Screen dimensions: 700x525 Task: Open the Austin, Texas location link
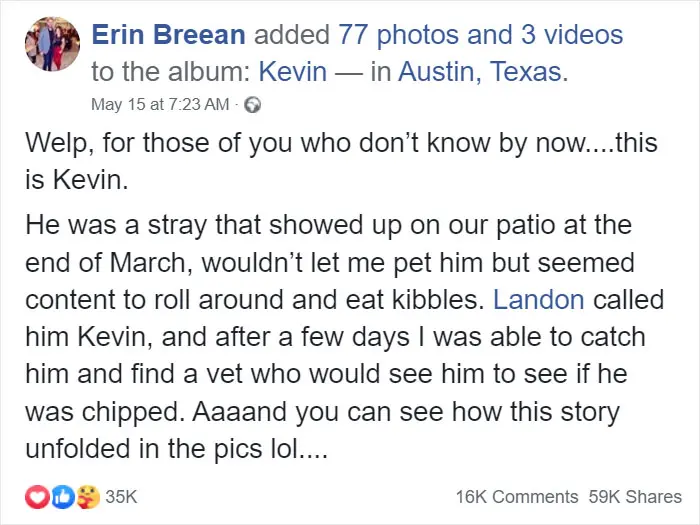pos(480,72)
